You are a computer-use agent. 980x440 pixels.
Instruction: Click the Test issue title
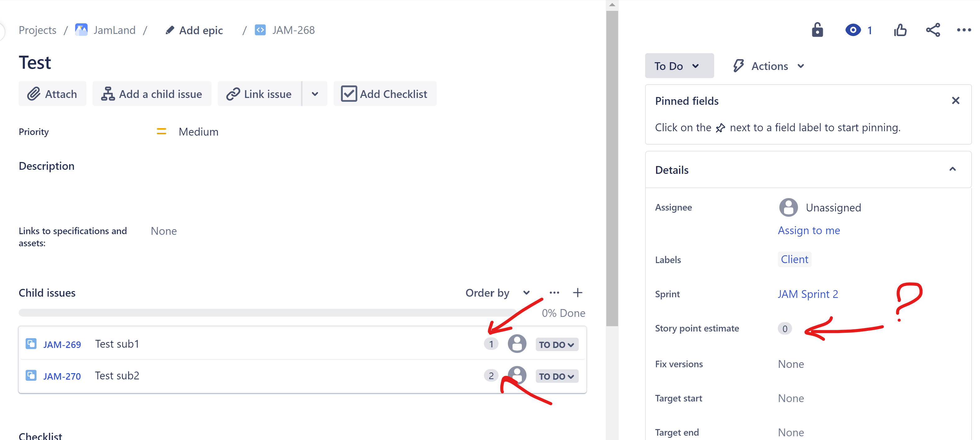coord(35,63)
